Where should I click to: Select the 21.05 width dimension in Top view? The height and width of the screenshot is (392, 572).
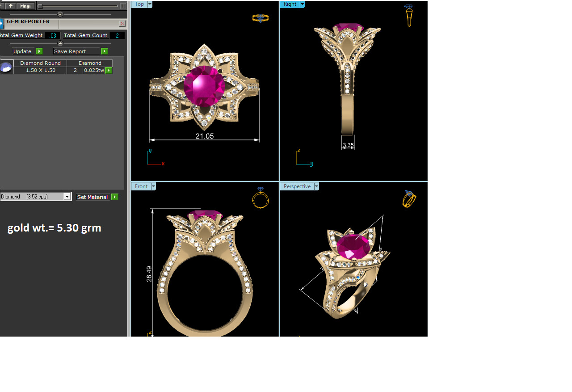click(x=205, y=136)
